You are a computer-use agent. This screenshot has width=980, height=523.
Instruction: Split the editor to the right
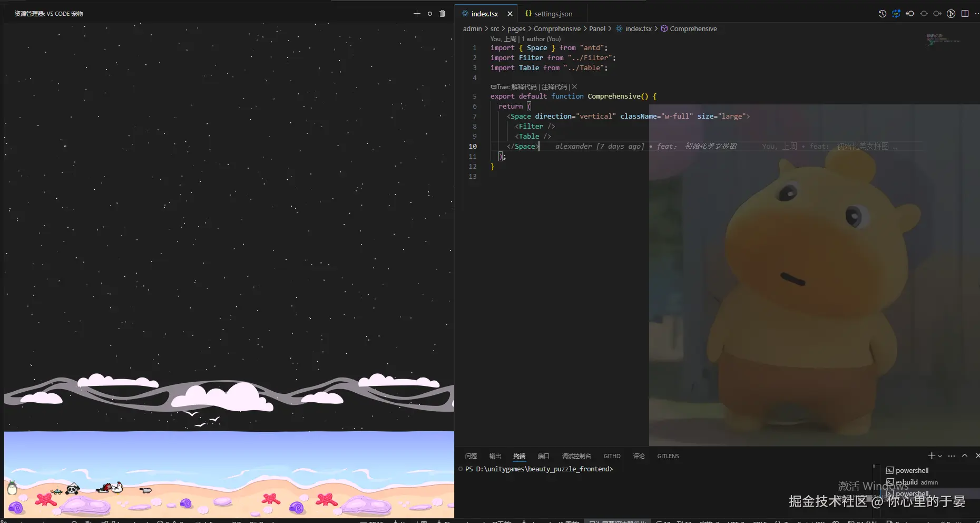(x=965, y=14)
